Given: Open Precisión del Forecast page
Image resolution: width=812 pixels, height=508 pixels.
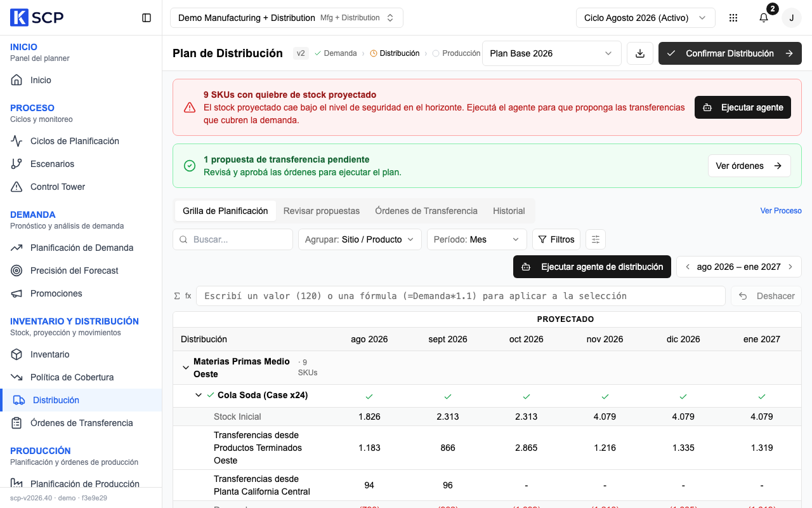Looking at the screenshot, I should [x=81, y=271].
